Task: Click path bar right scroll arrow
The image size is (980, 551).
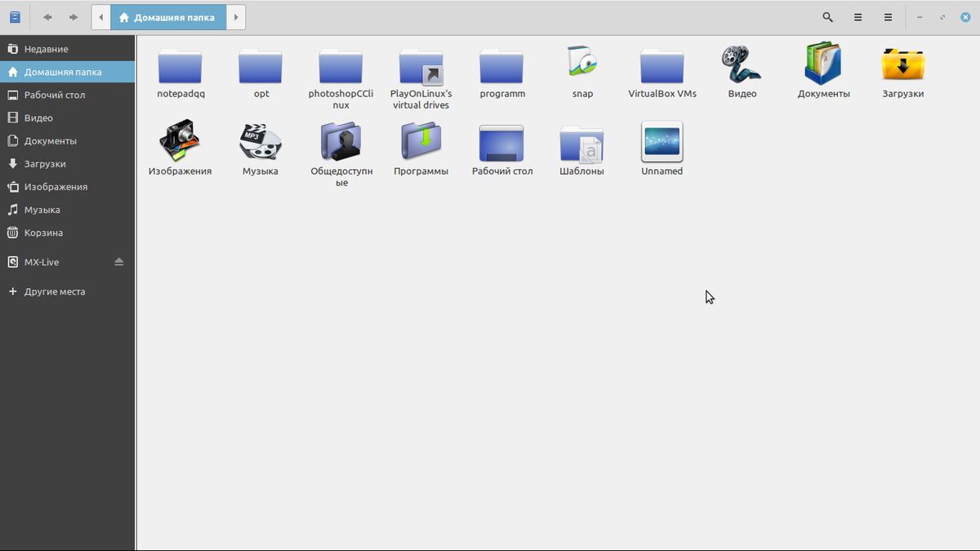Action: [235, 17]
